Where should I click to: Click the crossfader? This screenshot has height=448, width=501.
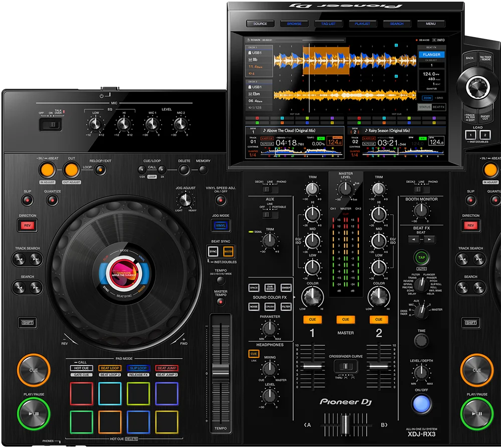coord(345,424)
